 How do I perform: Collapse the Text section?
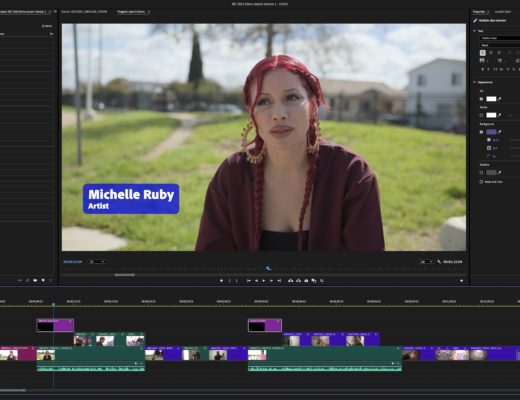474,31
